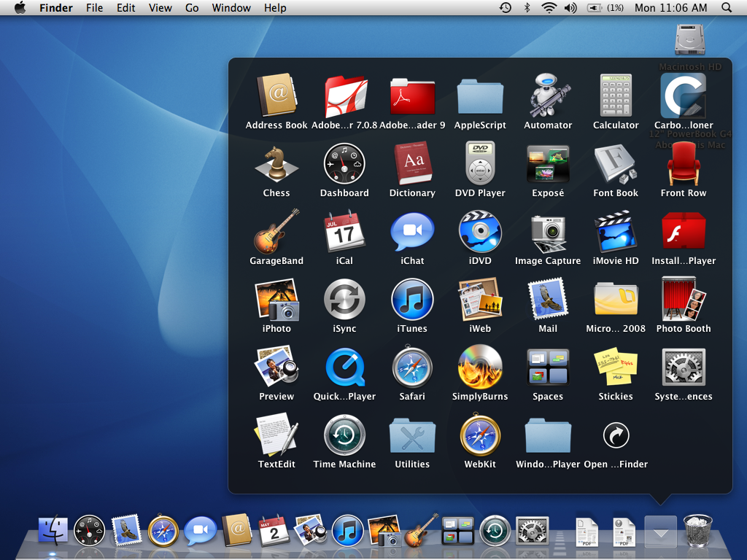Launch Front Row

tap(684, 163)
